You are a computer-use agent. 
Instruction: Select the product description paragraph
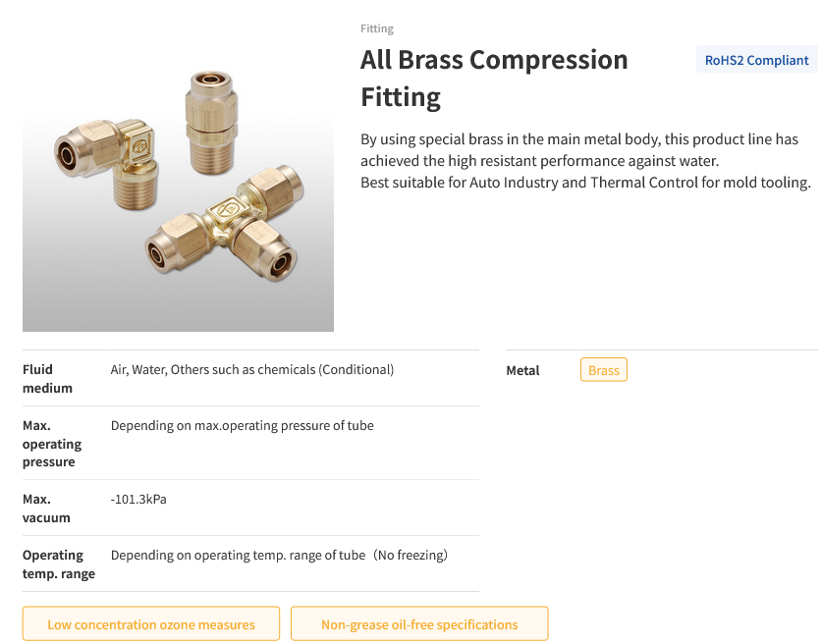(x=586, y=160)
